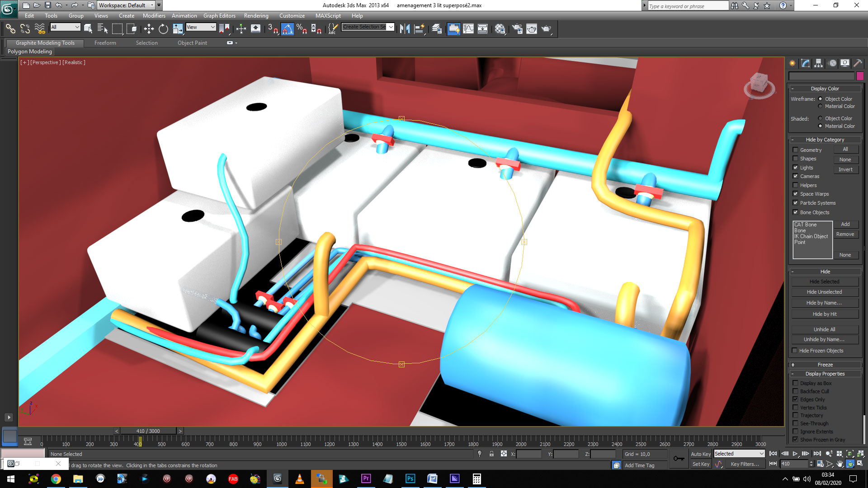The image size is (868, 488).
Task: Click the magenta object color swatch
Action: point(860,76)
